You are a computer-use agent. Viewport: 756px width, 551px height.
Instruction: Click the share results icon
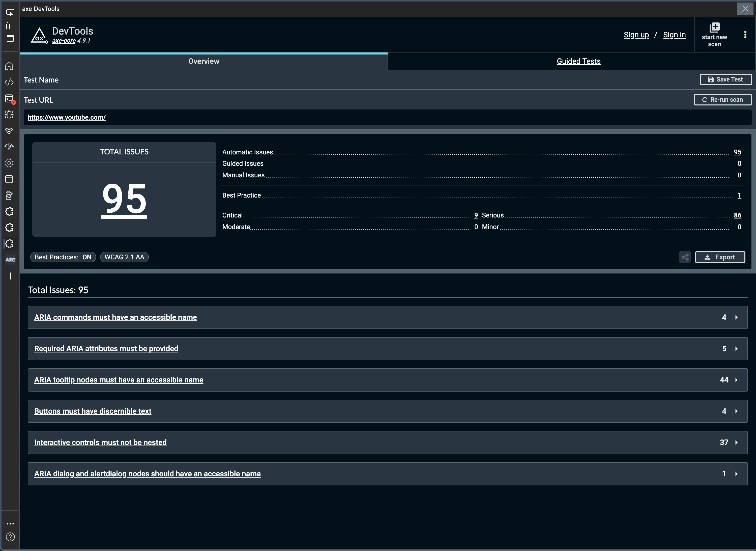[685, 257]
